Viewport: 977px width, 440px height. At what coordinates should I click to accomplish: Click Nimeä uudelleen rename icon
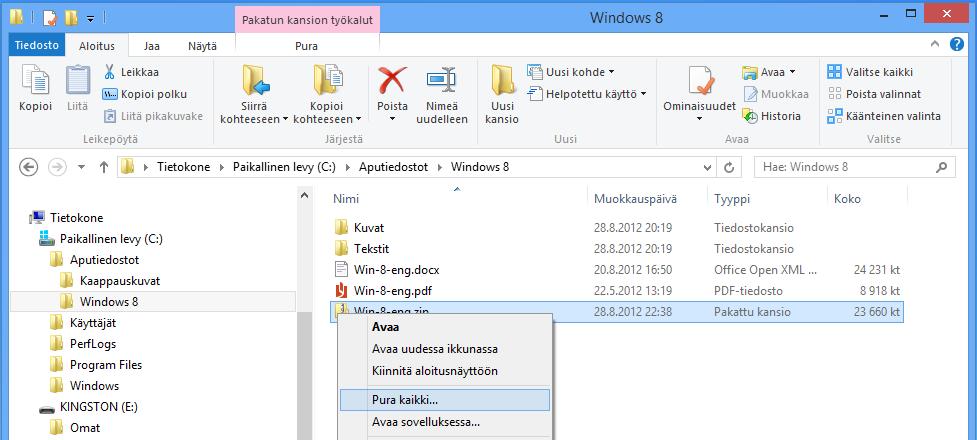coord(441,80)
